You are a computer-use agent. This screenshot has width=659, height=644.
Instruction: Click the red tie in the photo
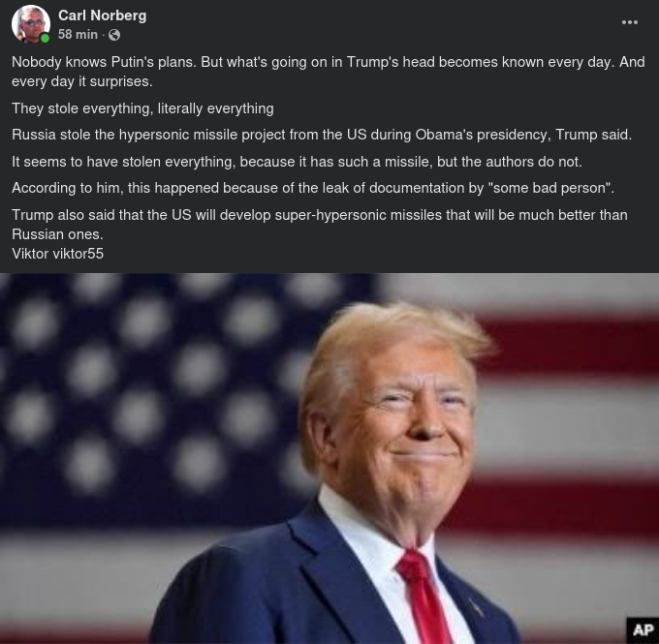click(x=424, y=597)
